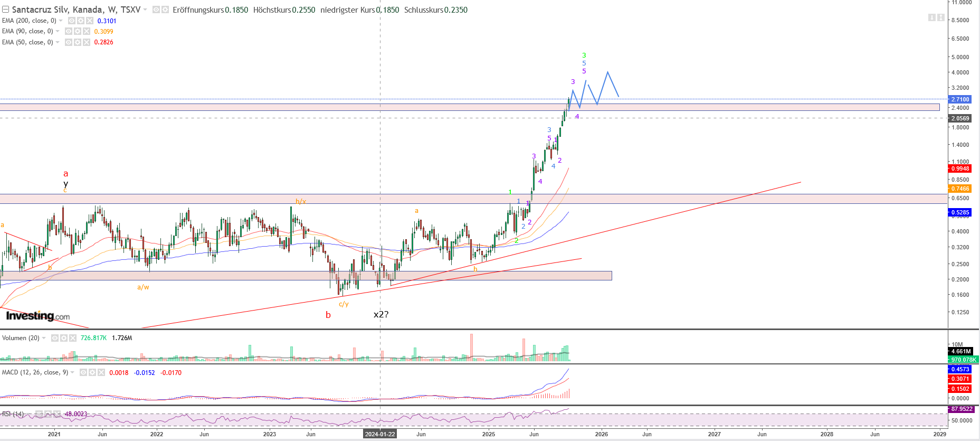Screen dimensions: 980x441
Task: Collapse the chart legend with minus box
Action: pos(5,10)
